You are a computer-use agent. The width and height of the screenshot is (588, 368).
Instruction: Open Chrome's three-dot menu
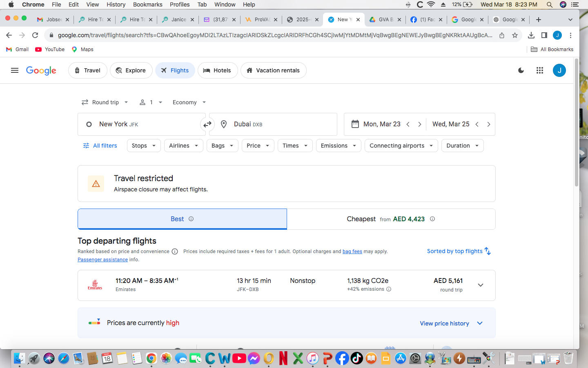tap(570, 35)
